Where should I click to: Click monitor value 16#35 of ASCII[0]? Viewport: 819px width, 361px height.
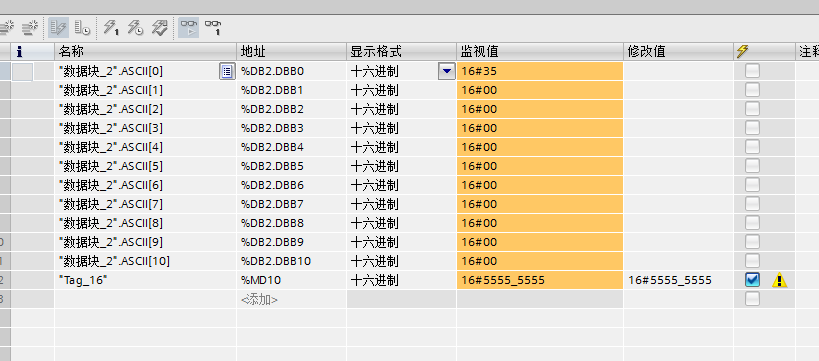coord(540,71)
